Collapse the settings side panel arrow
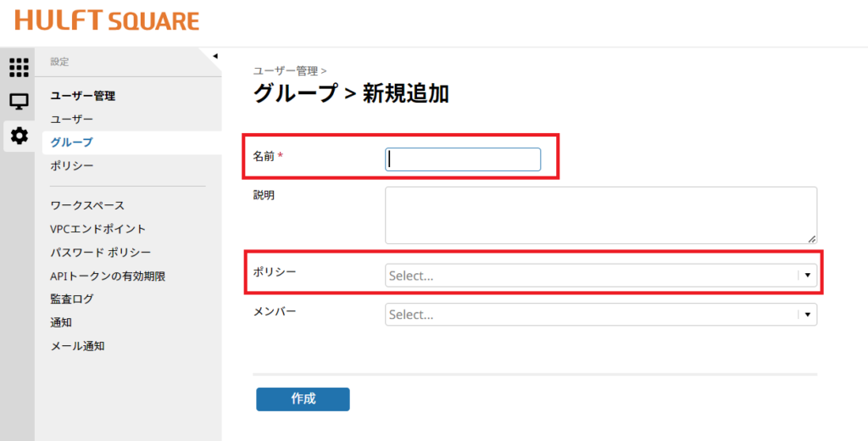 click(x=214, y=56)
